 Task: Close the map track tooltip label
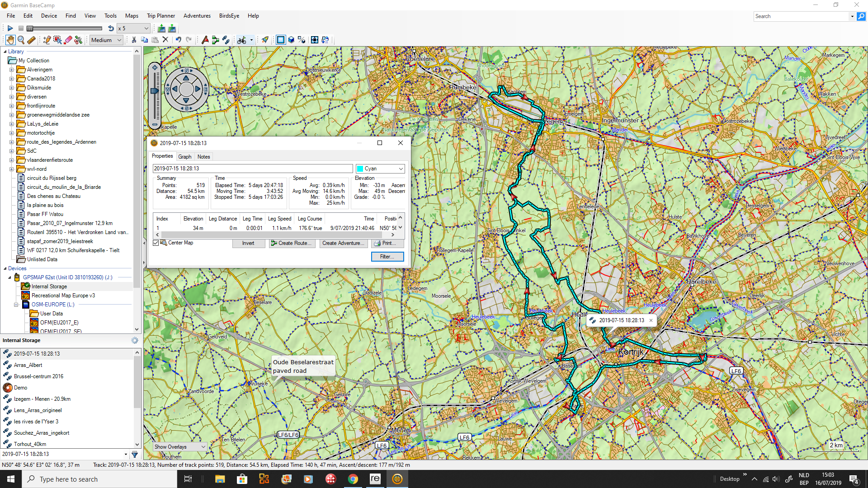coord(651,320)
